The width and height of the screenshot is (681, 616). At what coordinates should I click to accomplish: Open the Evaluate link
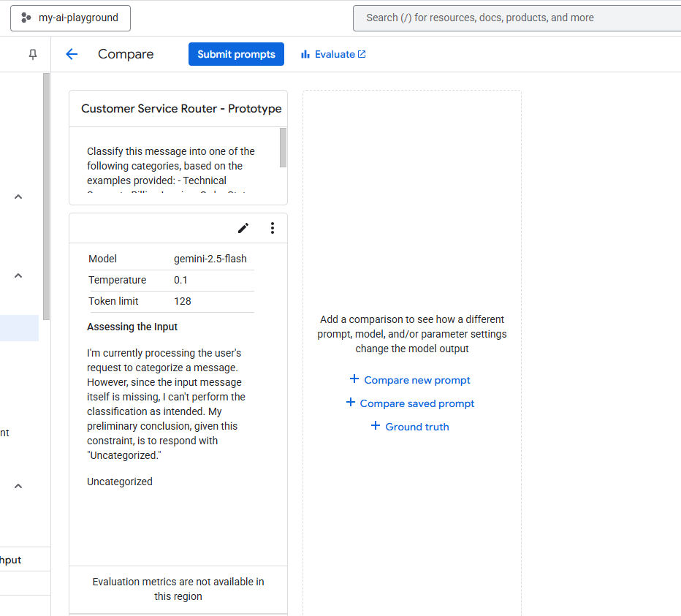click(x=333, y=54)
